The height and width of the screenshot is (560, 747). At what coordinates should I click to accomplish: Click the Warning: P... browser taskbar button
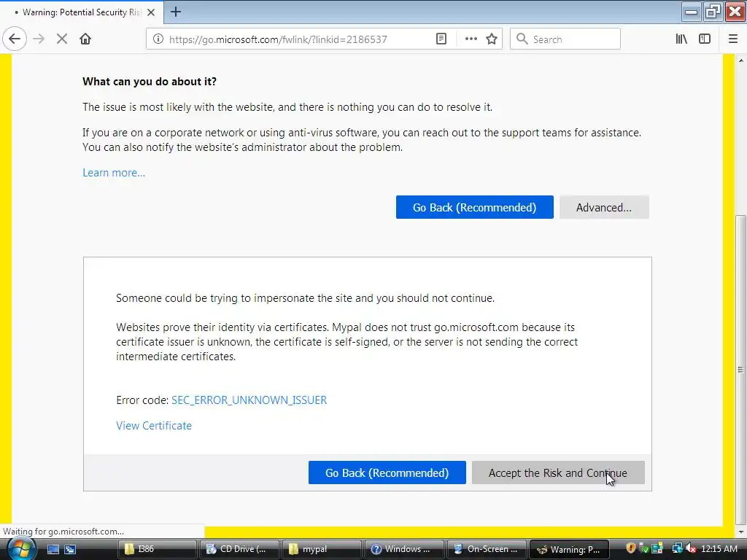pyautogui.click(x=569, y=550)
